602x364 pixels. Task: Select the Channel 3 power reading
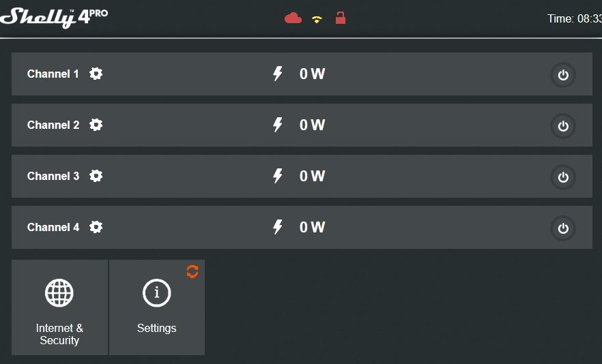coord(312,176)
